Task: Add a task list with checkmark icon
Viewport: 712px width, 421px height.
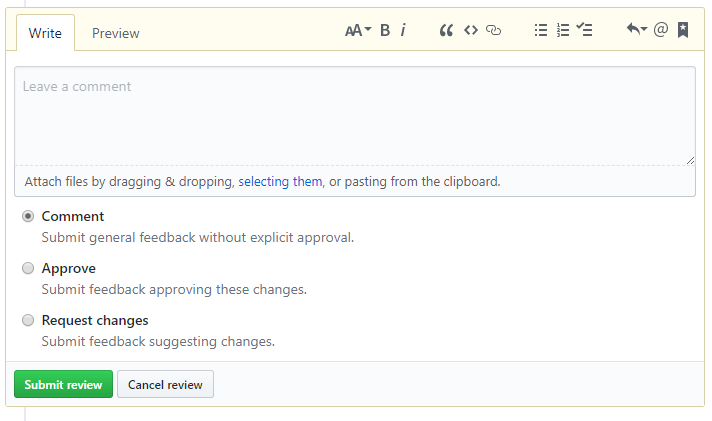Action: point(584,30)
